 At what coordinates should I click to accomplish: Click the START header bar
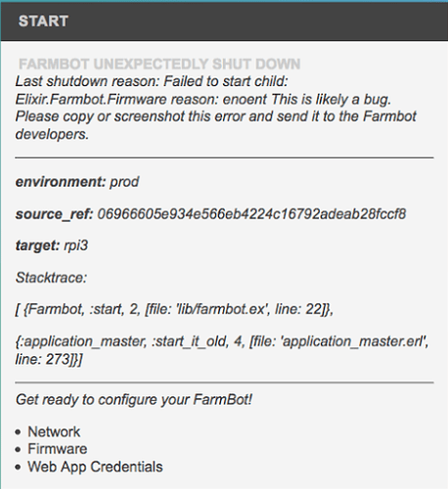(224, 22)
